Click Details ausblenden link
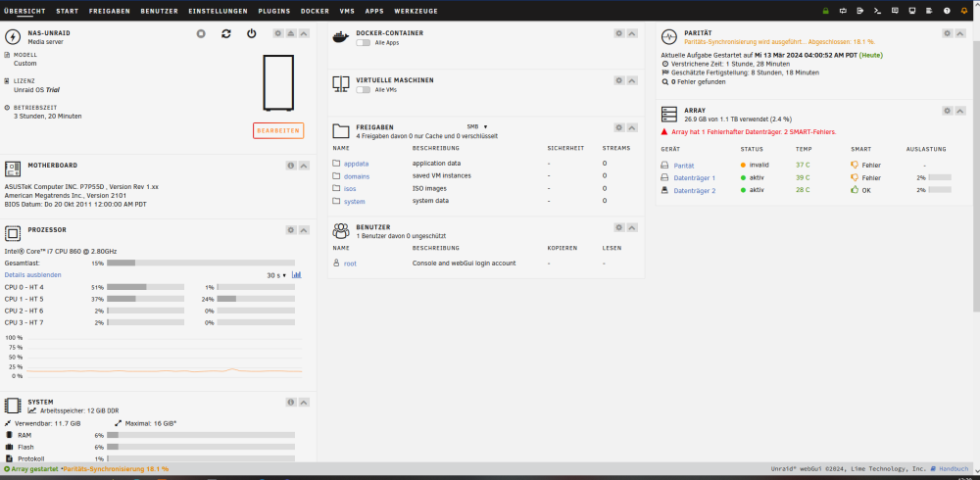Image resolution: width=980 pixels, height=480 pixels. click(33, 275)
